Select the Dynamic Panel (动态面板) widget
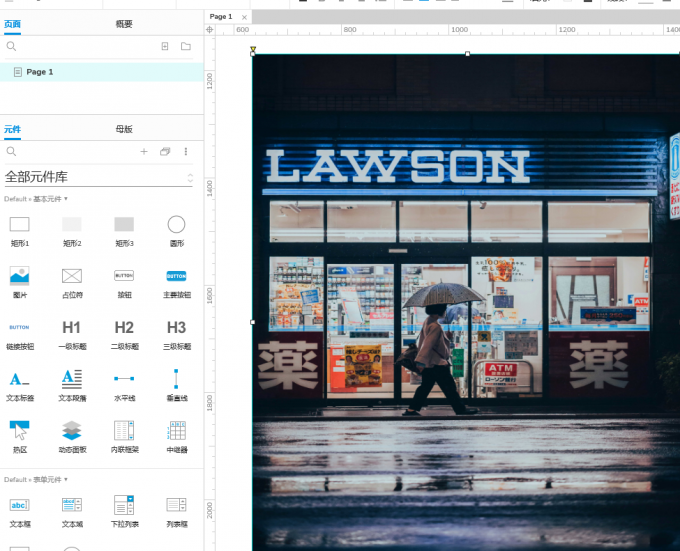This screenshot has height=551, width=680. click(x=72, y=437)
